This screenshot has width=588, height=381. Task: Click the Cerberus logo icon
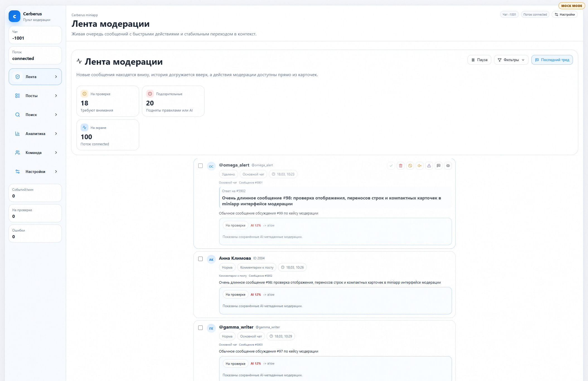coord(14,16)
